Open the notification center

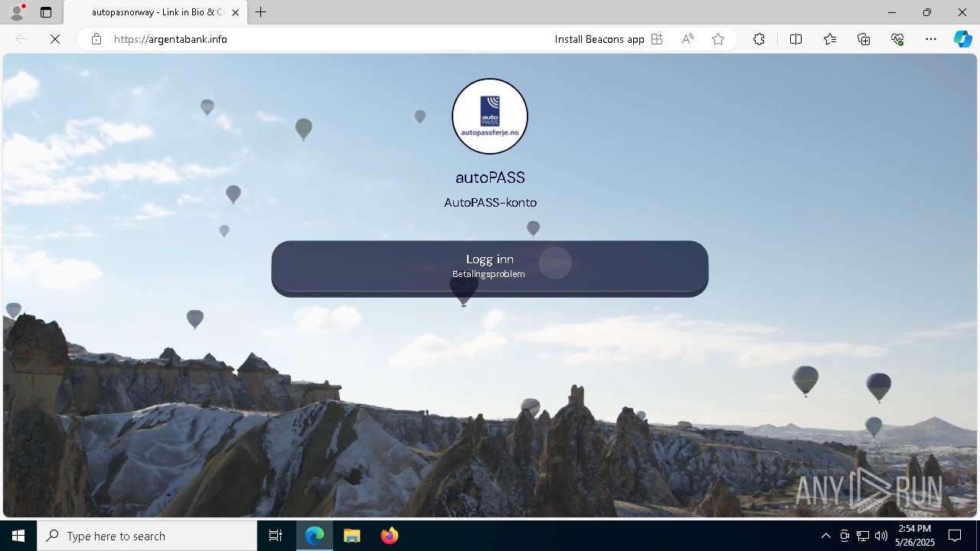[x=955, y=536]
